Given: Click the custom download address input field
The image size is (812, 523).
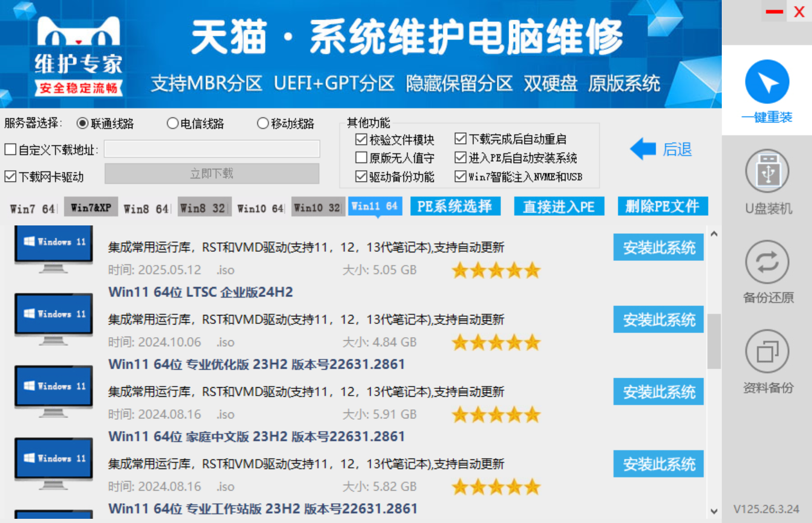Looking at the screenshot, I should tap(212, 149).
